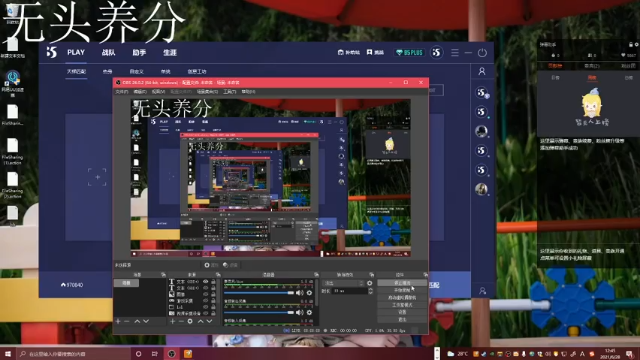
Task: Click the B5 platform logo
Action: pos(51,52)
